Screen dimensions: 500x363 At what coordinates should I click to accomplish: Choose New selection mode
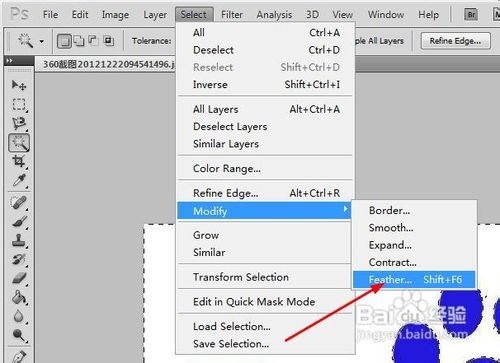[x=64, y=41]
